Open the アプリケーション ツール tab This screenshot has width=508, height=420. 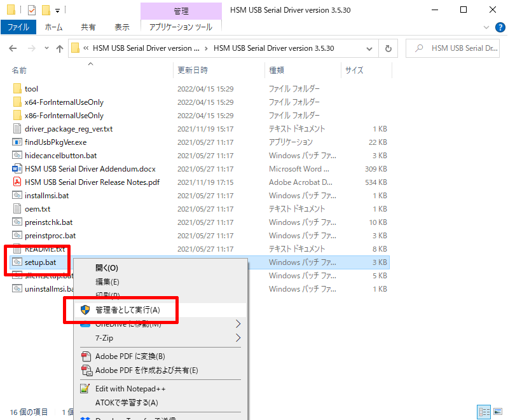181,27
